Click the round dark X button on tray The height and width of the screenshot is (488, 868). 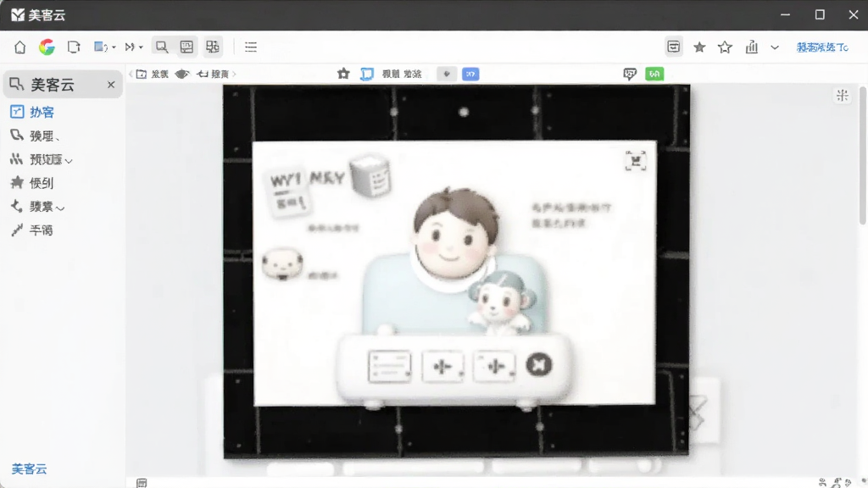coord(539,365)
